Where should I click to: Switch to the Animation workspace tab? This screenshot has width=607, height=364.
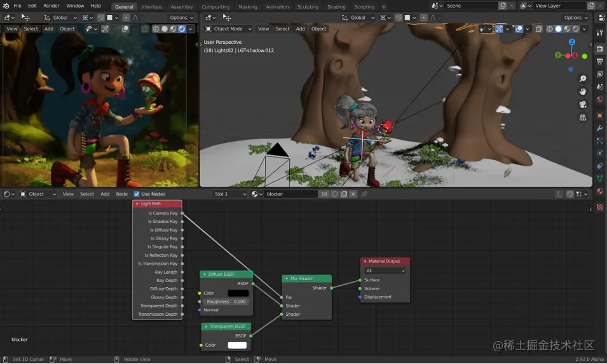(x=276, y=7)
